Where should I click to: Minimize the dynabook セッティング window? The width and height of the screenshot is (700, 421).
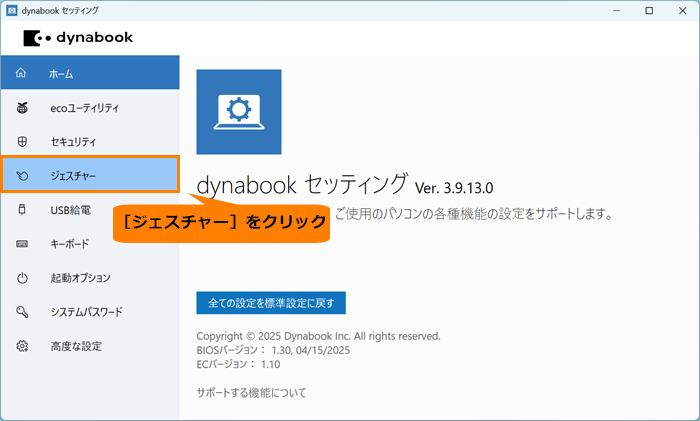[617, 10]
